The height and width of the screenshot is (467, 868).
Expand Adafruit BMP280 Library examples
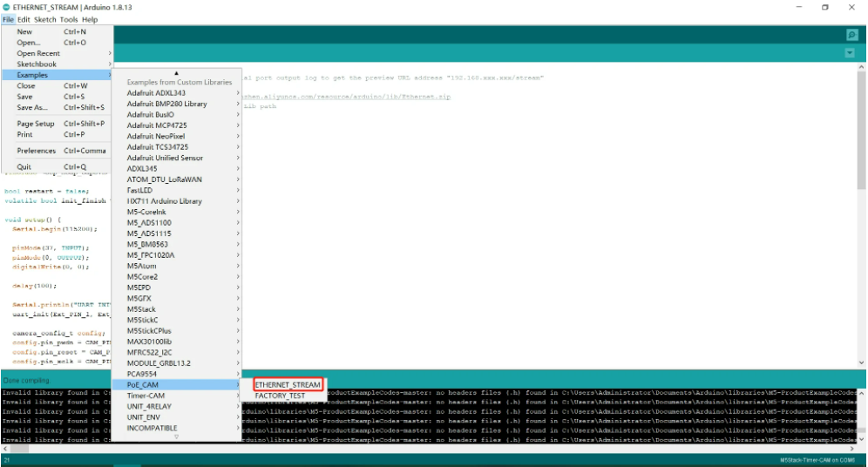tap(177, 104)
